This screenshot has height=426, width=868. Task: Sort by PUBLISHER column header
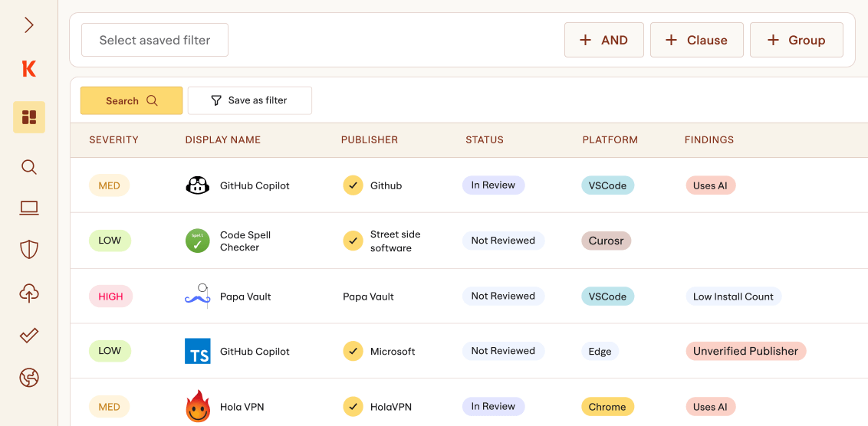pyautogui.click(x=370, y=140)
